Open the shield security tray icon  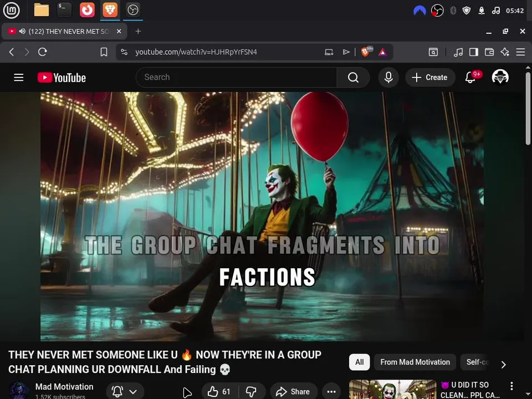point(467,11)
